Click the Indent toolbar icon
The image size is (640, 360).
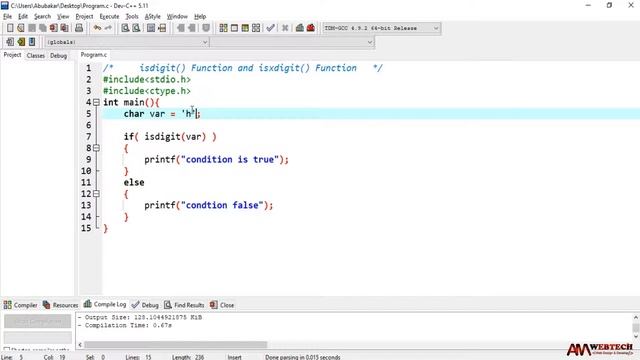click(x=191, y=28)
